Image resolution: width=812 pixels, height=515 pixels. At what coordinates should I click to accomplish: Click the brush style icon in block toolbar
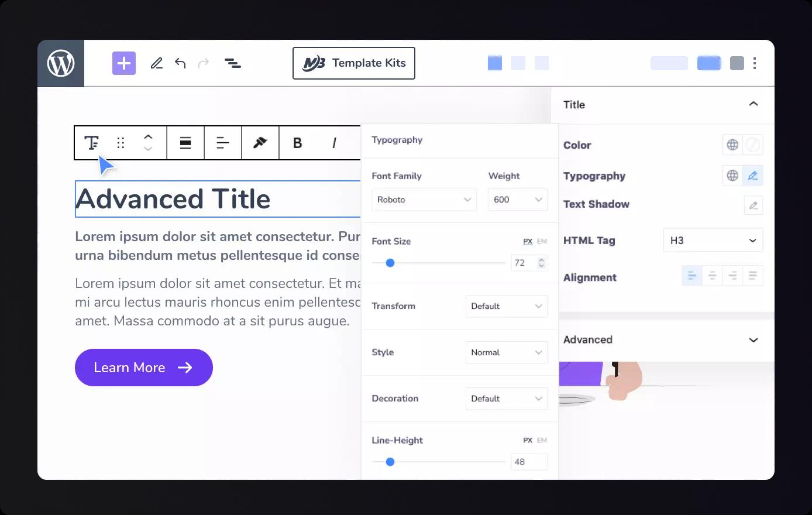(x=260, y=143)
